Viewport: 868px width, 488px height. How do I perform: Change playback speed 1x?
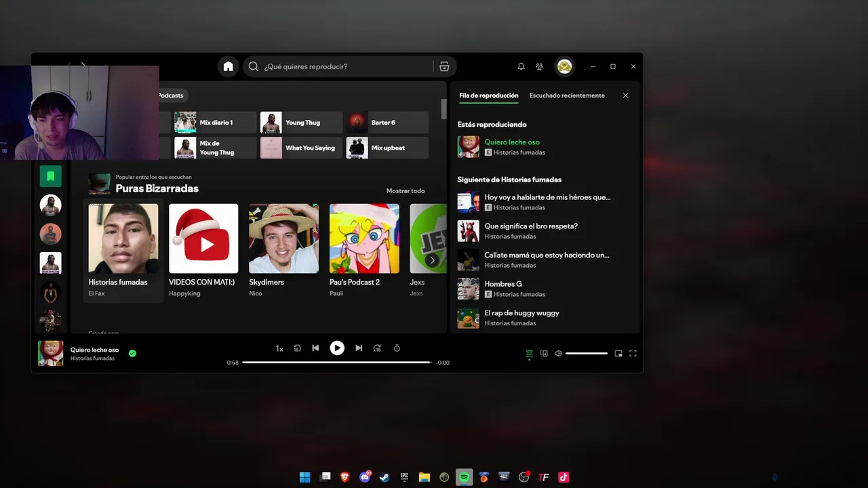[279, 348]
